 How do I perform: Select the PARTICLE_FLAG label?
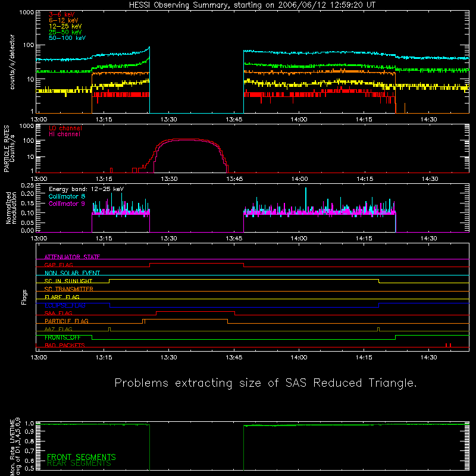point(67,321)
